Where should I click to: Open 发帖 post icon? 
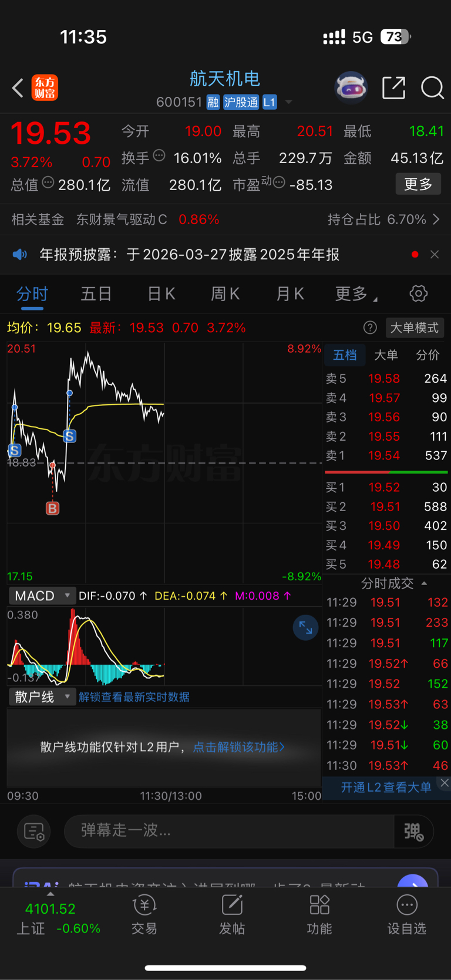click(x=232, y=914)
